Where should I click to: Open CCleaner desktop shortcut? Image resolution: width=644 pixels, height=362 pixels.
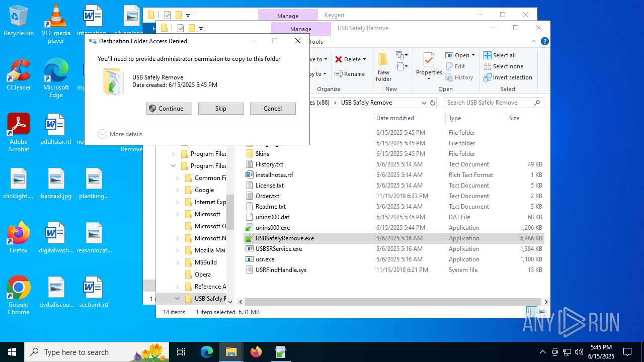tap(19, 75)
